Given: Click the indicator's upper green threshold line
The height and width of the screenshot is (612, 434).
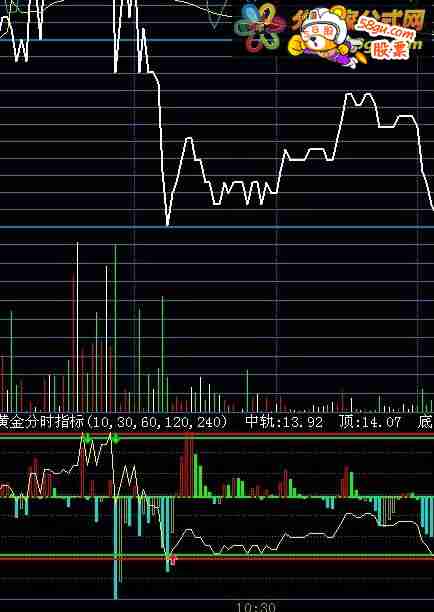Looking at the screenshot, I should [217, 438].
